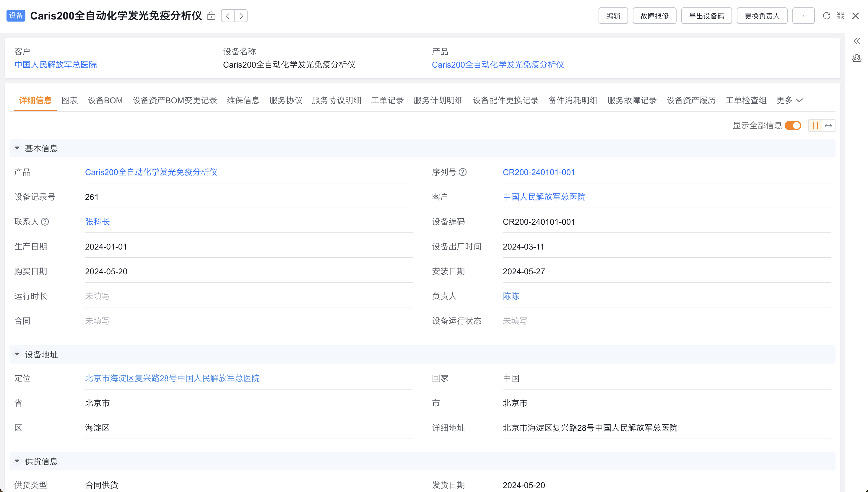Open 设备配件更换记录 tab
The height and width of the screenshot is (492, 868).
pyautogui.click(x=505, y=100)
